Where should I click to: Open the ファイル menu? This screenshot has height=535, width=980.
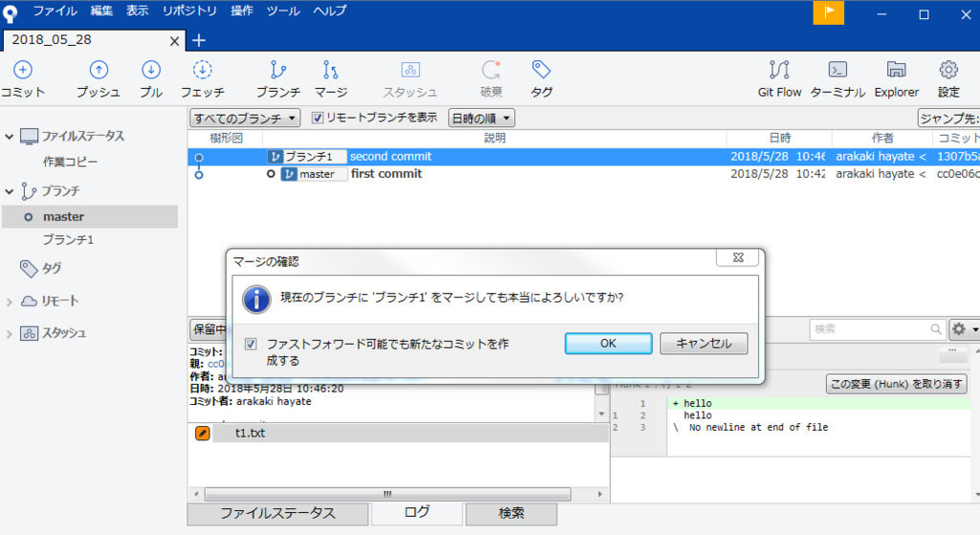point(55,11)
